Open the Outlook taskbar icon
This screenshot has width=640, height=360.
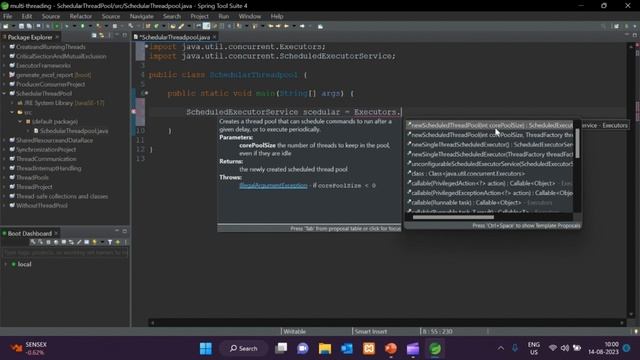347,349
